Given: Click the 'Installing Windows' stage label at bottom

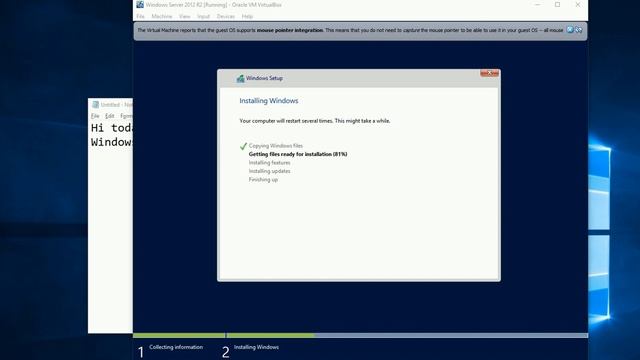Looking at the screenshot, I should (x=256, y=347).
